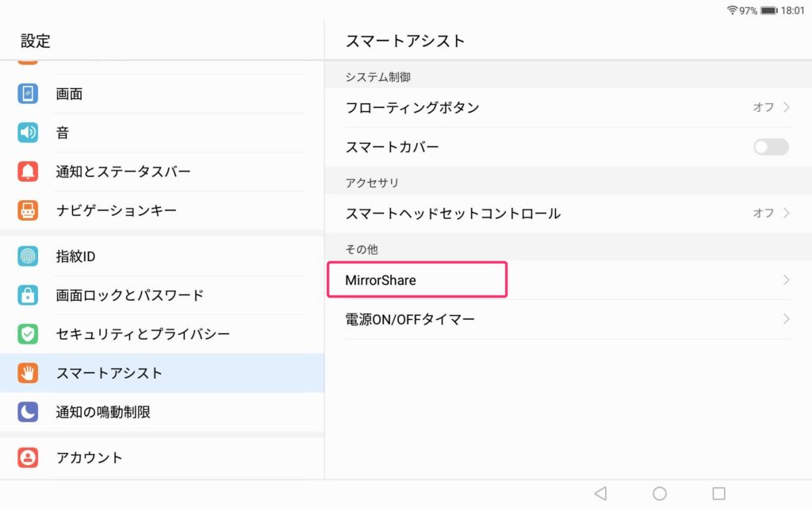Open 電源ON/OFFタイマー chevron arrow
812x508 pixels.
786,319
